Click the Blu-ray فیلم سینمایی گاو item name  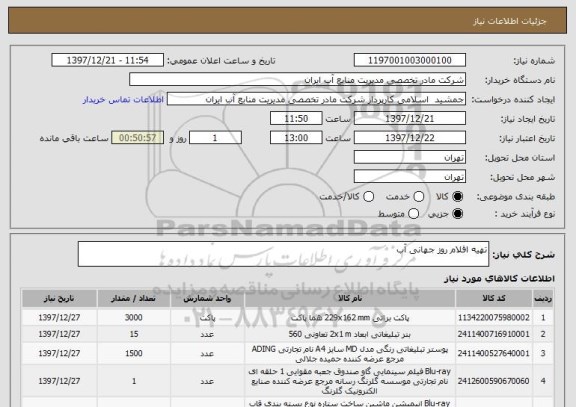(x=350, y=381)
